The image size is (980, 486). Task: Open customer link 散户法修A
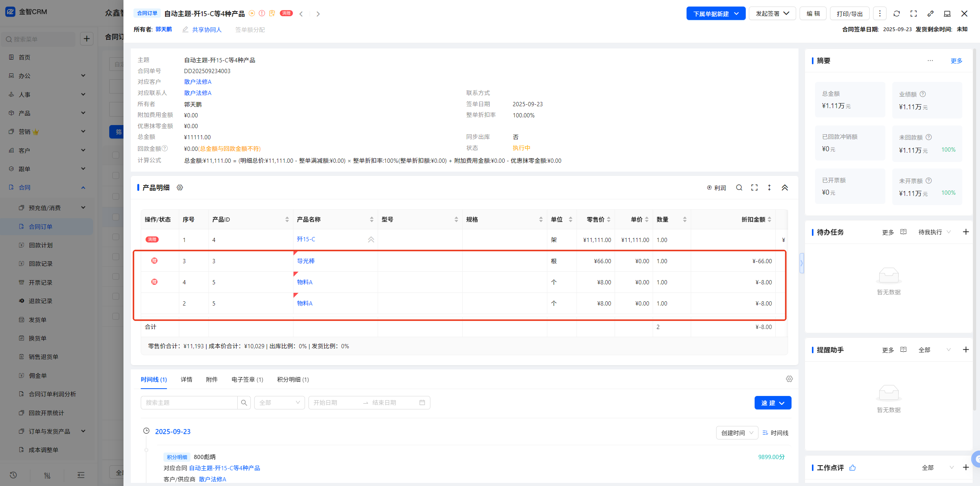[x=197, y=82]
